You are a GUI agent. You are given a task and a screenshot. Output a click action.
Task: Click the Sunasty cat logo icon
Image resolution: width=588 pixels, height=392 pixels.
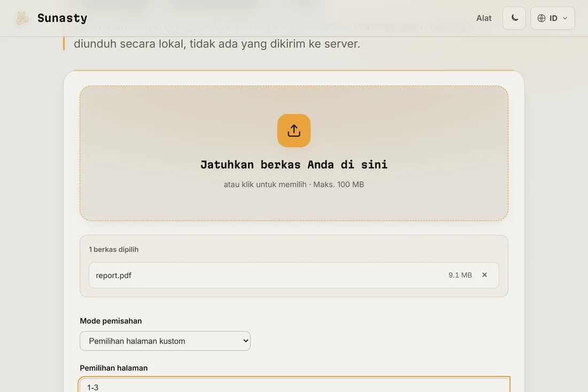click(22, 18)
